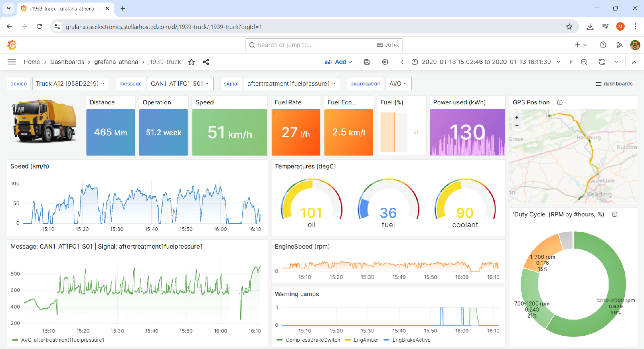Click the browser address bar

click(314, 27)
